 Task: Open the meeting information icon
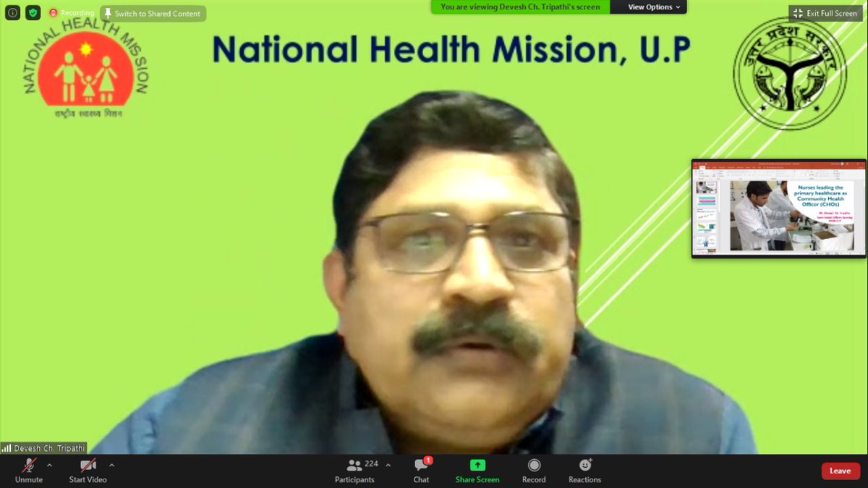pyautogui.click(x=12, y=13)
